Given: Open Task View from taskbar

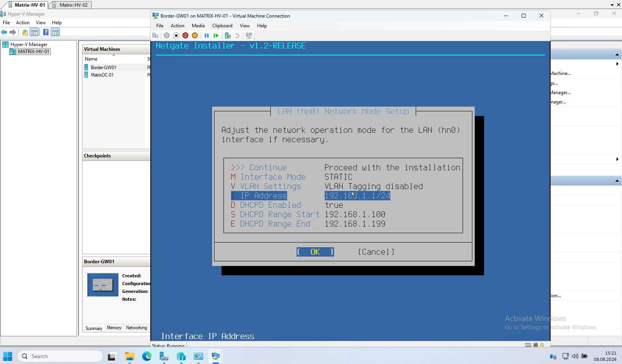Looking at the screenshot, I should [x=113, y=356].
